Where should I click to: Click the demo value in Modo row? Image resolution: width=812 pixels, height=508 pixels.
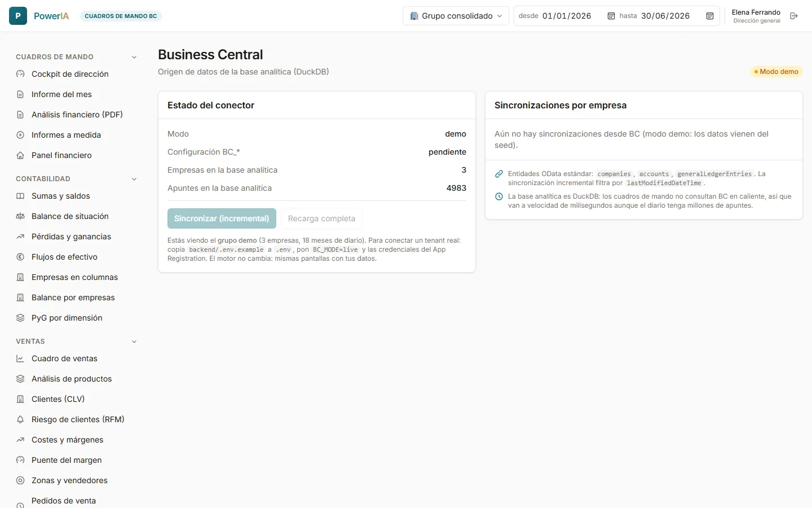coord(456,134)
